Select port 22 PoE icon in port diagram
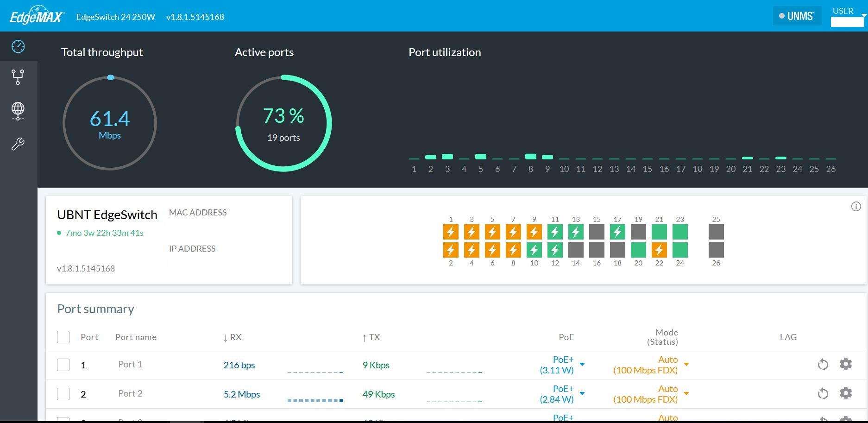The image size is (868, 423). [659, 250]
